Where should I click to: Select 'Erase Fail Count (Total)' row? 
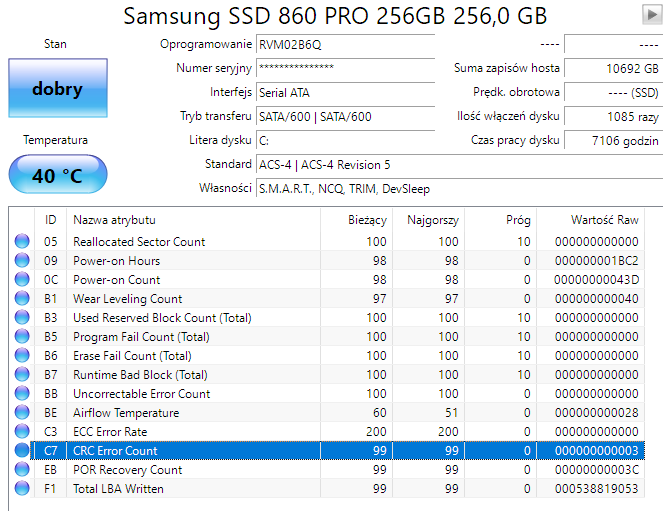(x=337, y=355)
